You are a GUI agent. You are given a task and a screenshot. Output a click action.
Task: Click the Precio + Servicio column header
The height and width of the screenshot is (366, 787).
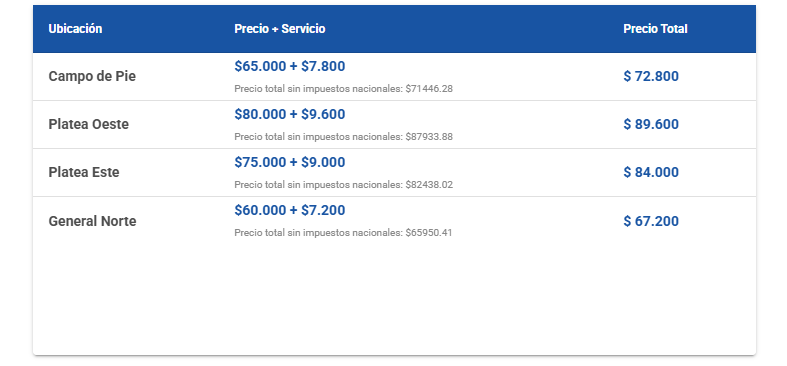pyautogui.click(x=280, y=29)
